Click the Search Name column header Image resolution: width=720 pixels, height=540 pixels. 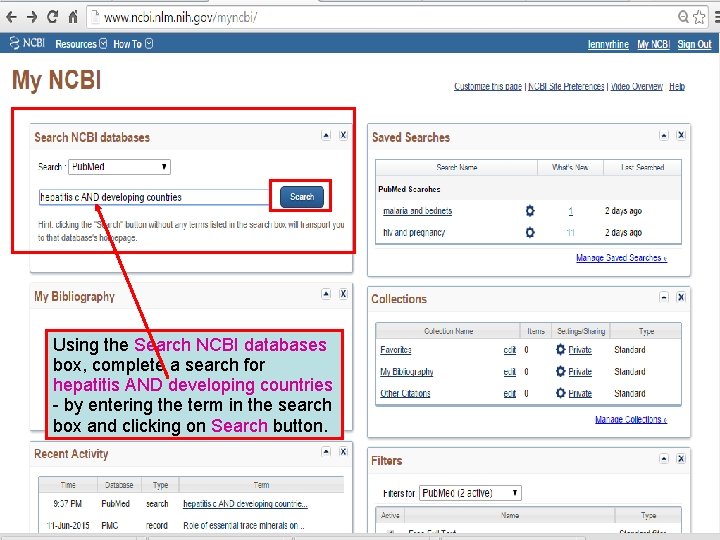coord(456,167)
